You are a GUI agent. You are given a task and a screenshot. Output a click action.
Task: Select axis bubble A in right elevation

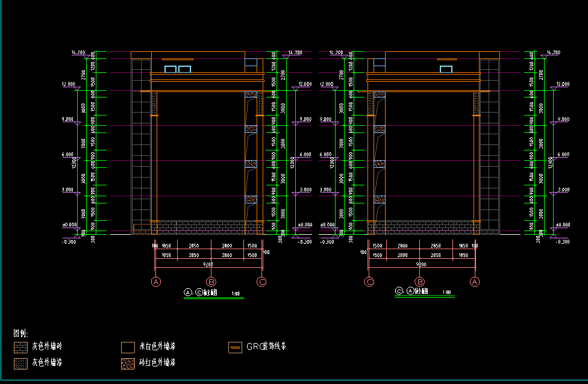pyautogui.click(x=475, y=282)
